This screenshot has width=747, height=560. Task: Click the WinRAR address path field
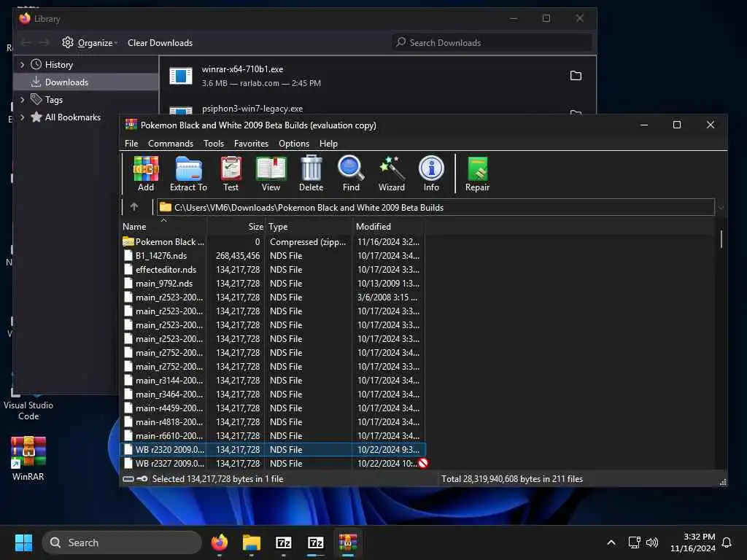click(436, 207)
